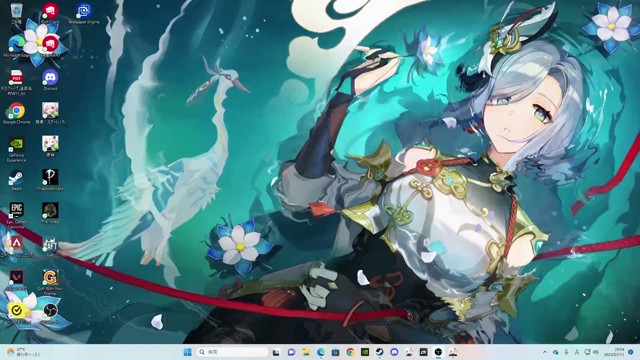The height and width of the screenshot is (360, 640).
Task: Select the VALORANT desktop shortcut next to Edge
Action: [x=50, y=46]
